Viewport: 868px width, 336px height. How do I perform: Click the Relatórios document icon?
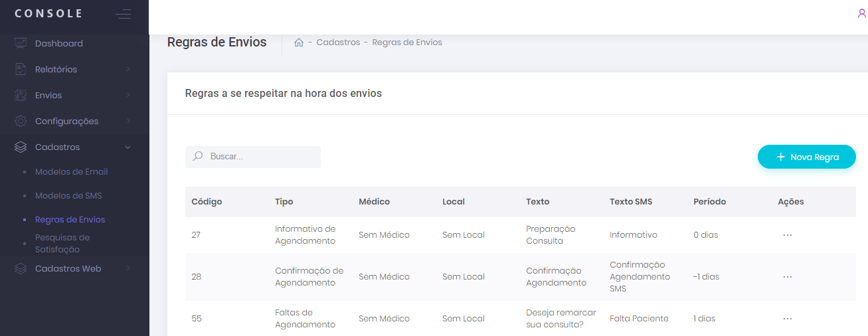tap(21, 69)
